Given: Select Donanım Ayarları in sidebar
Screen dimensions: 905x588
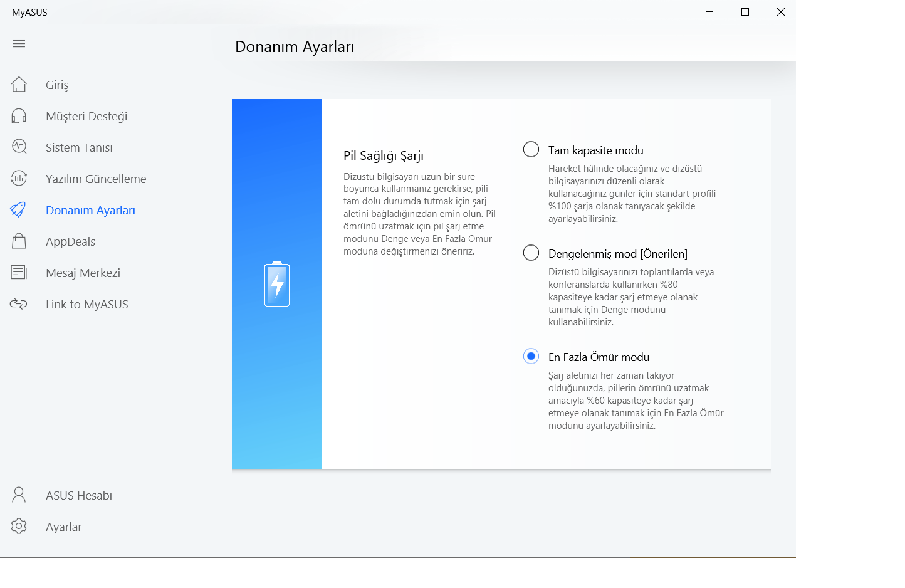Looking at the screenshot, I should (x=90, y=210).
